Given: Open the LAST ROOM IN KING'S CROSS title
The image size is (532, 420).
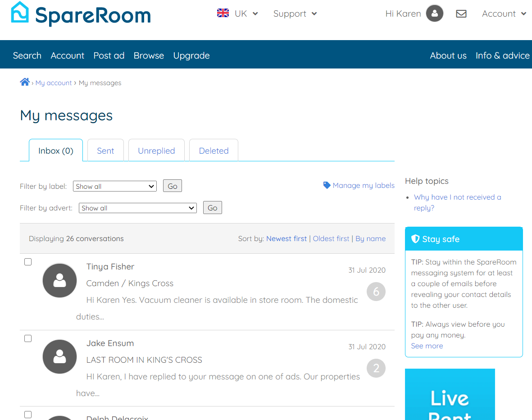Looking at the screenshot, I should tap(144, 360).
